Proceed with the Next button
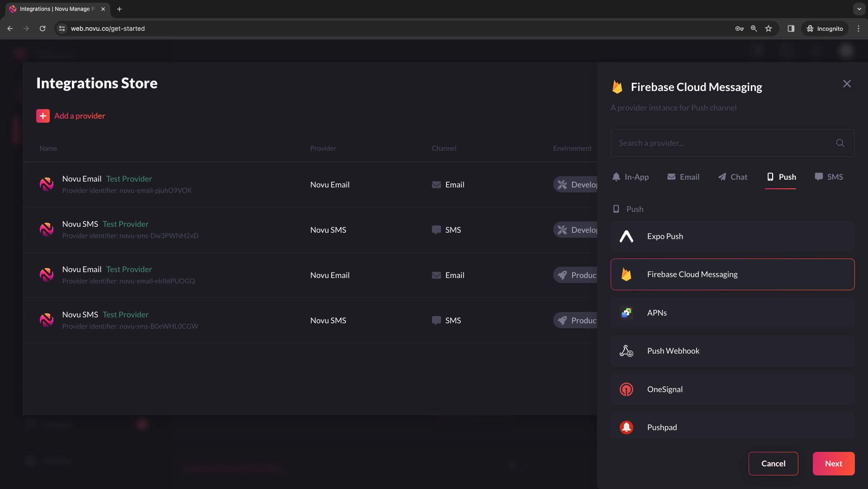Screen dimensions: 868x489 coord(833,464)
